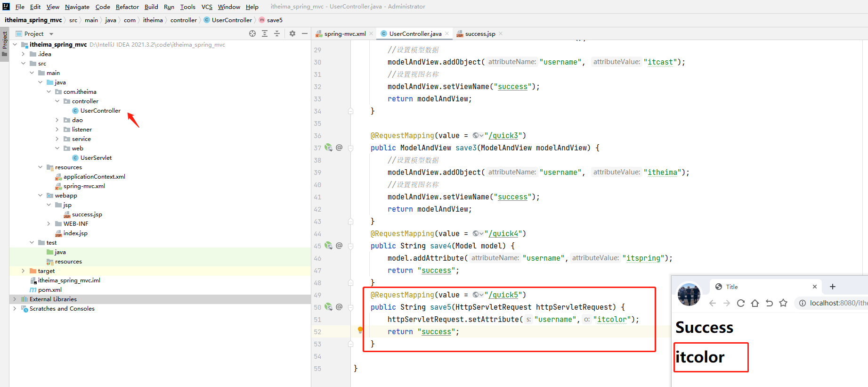Viewport: 868px width, 387px height.
Task: Click the @ gutter mark on line 50
Action: (x=339, y=307)
